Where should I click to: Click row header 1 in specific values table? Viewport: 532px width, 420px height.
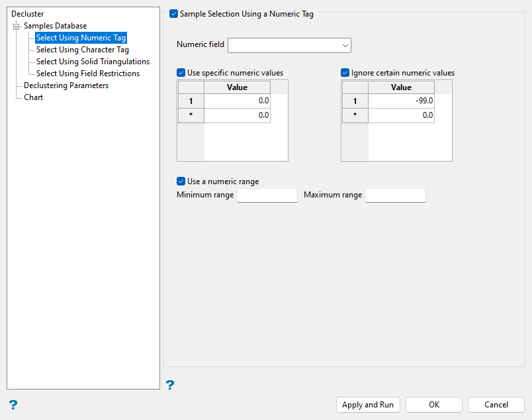tap(191, 101)
